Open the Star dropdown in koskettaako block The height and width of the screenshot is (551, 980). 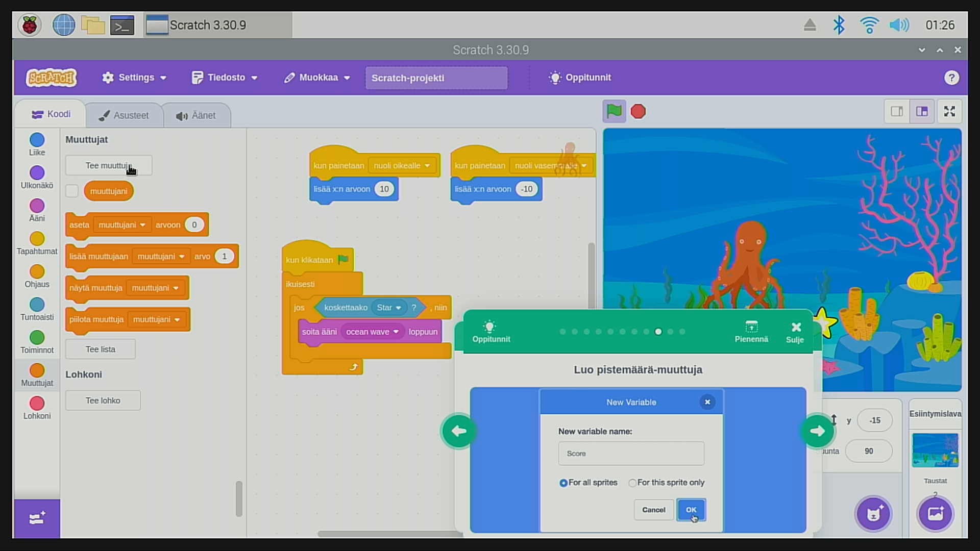pos(389,308)
